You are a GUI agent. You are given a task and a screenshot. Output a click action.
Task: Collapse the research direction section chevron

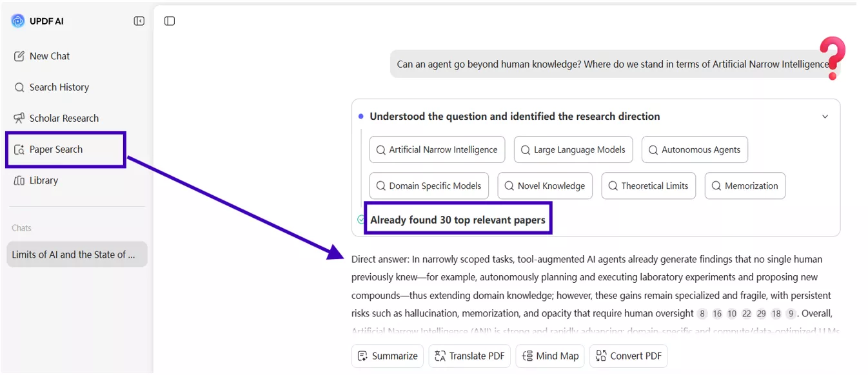pos(825,117)
